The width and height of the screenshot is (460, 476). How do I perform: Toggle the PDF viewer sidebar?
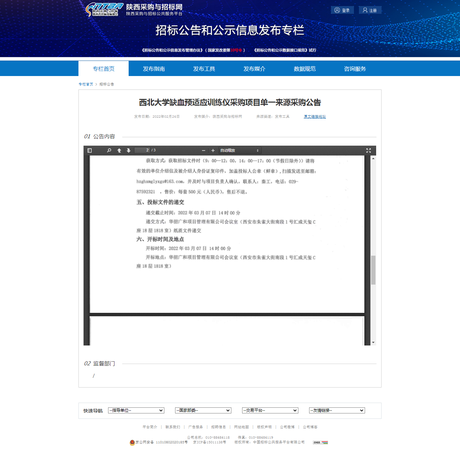(90, 150)
